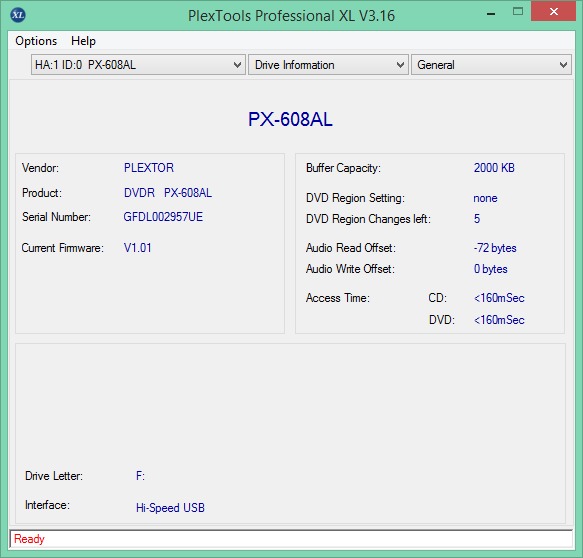583x558 pixels.
Task: Expand the Drive Information function dropdown
Action: point(328,65)
